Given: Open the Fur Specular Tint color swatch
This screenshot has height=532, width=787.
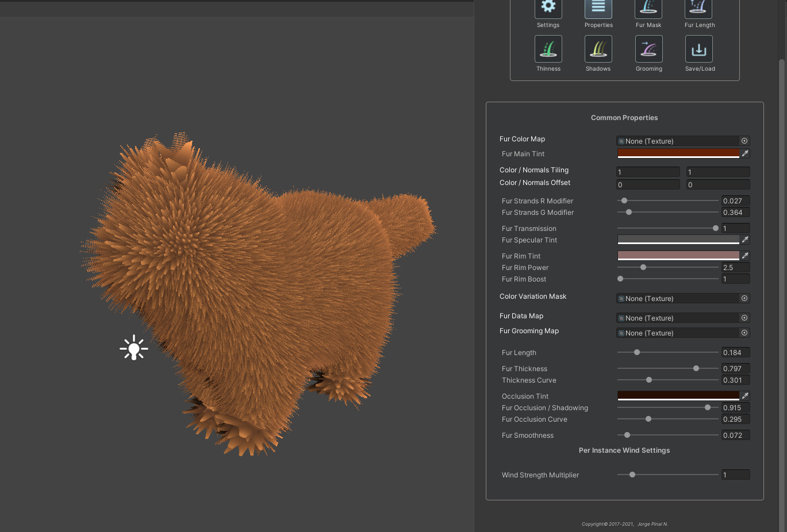Looking at the screenshot, I should [678, 240].
